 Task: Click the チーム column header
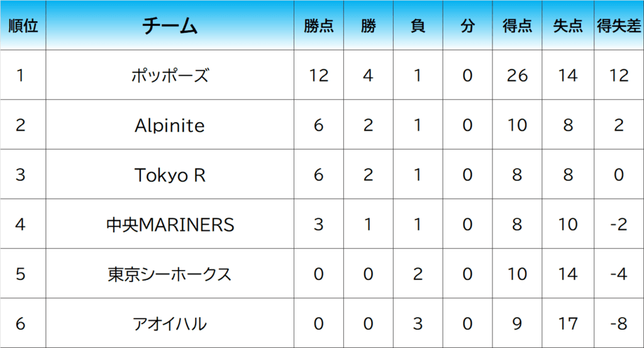[x=170, y=26]
